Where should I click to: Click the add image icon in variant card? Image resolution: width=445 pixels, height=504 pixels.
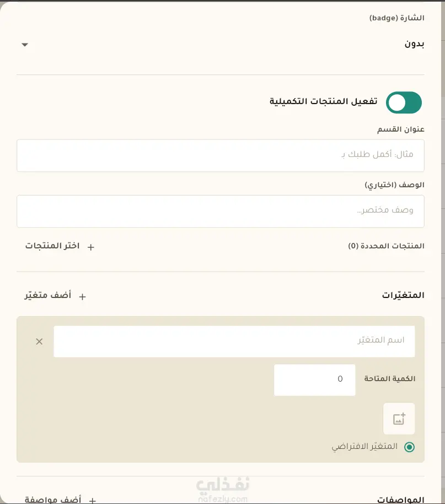(x=399, y=419)
